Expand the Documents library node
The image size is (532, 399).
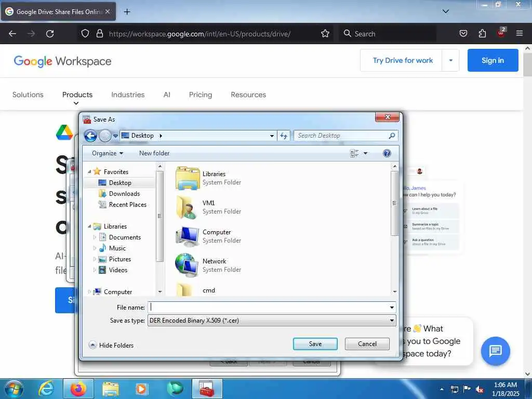(95, 237)
